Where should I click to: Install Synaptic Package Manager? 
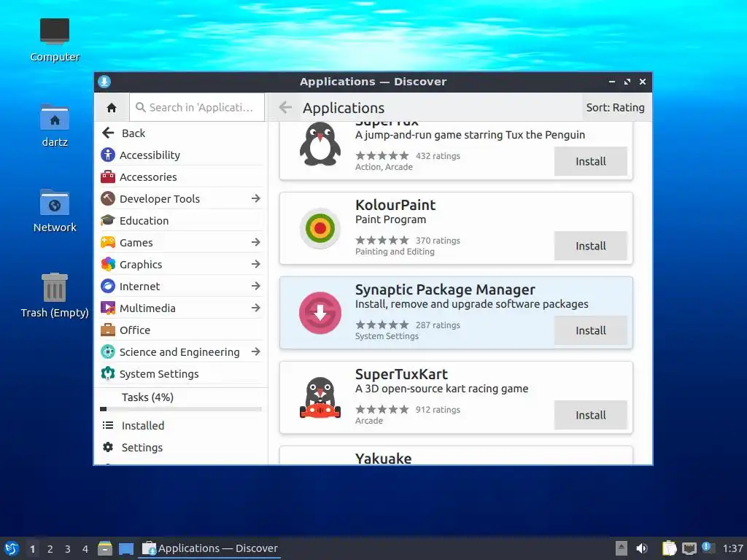pos(591,330)
